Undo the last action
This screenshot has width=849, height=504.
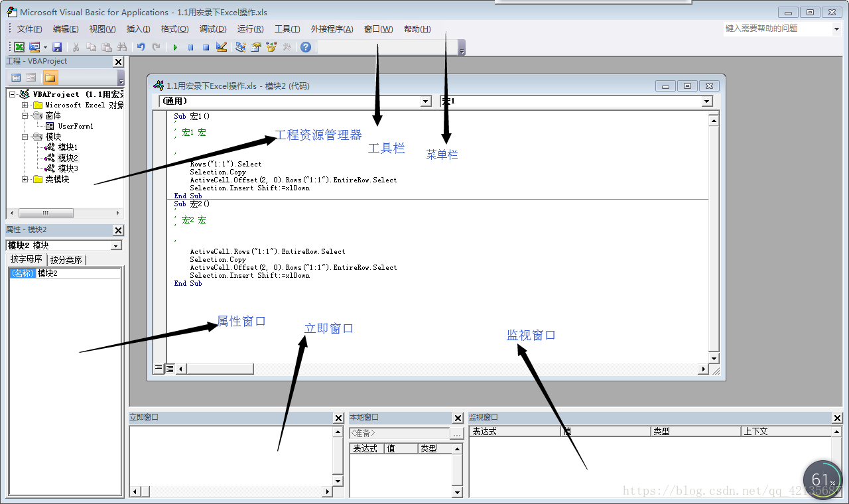point(141,47)
